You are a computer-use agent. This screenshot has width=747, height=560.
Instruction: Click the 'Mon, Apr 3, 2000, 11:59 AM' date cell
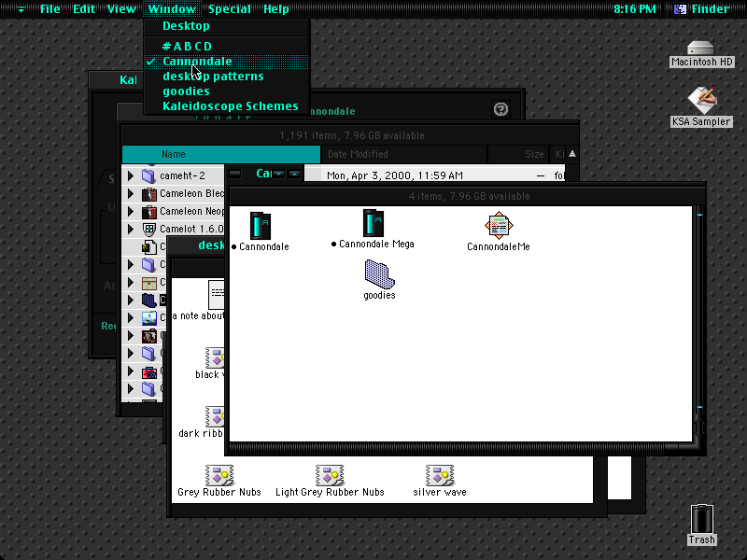[x=394, y=175]
